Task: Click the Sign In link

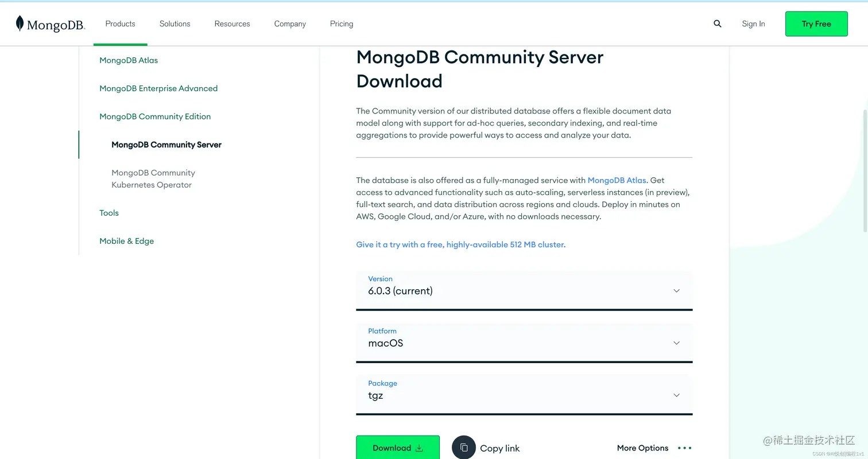Action: [x=753, y=24]
